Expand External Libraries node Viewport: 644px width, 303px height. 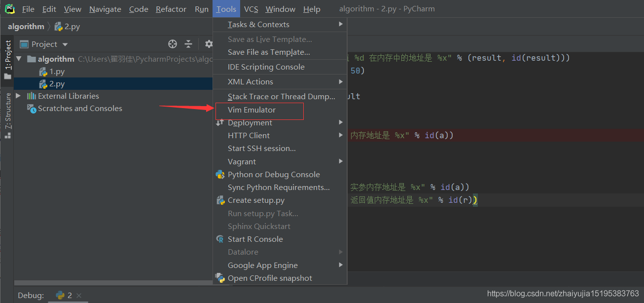19,96
